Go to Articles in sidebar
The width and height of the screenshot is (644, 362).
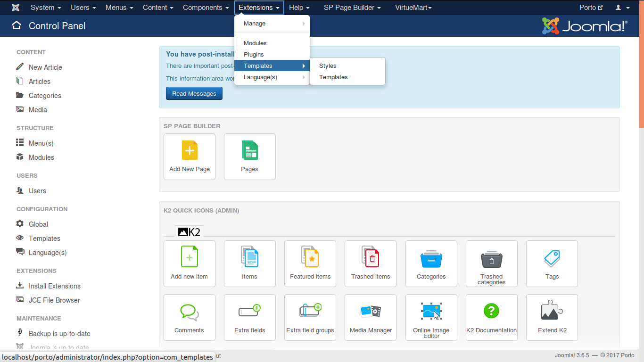(40, 82)
